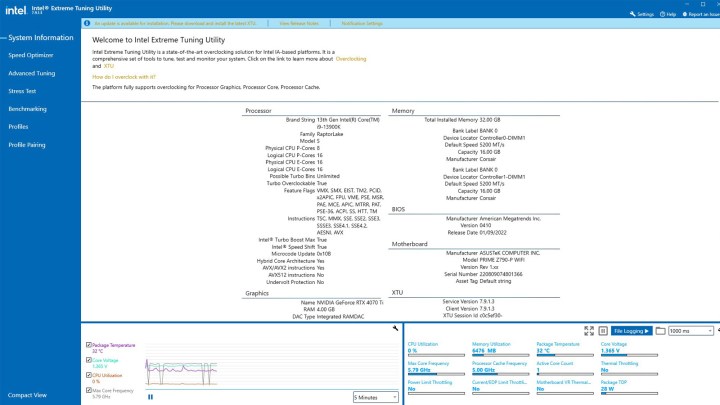Open the 1000 ms interval dropdown

(692, 330)
